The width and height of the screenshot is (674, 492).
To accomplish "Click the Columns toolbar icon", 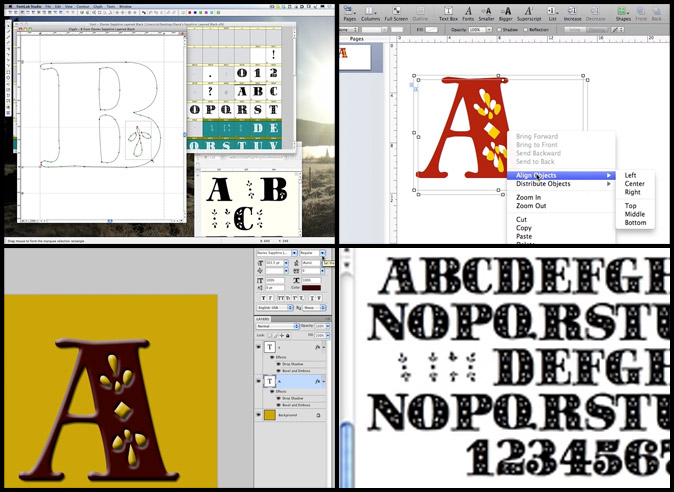I will (x=370, y=12).
